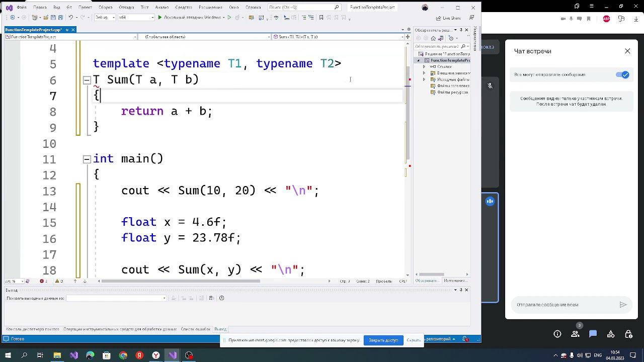Click the host controls lock icon
The width and height of the screenshot is (644, 362).
pyautogui.click(x=628, y=334)
